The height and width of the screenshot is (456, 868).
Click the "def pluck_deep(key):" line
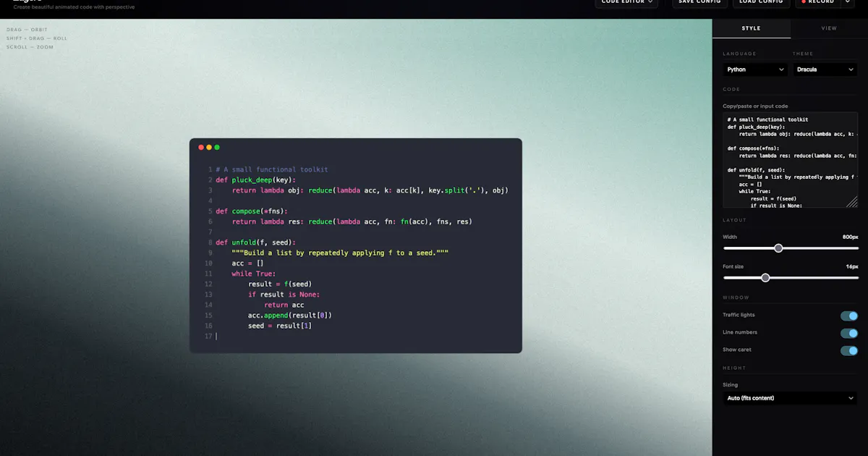coord(256,180)
